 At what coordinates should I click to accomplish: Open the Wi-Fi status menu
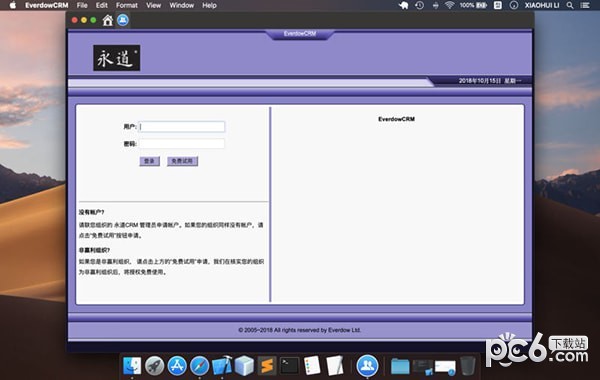449,5
